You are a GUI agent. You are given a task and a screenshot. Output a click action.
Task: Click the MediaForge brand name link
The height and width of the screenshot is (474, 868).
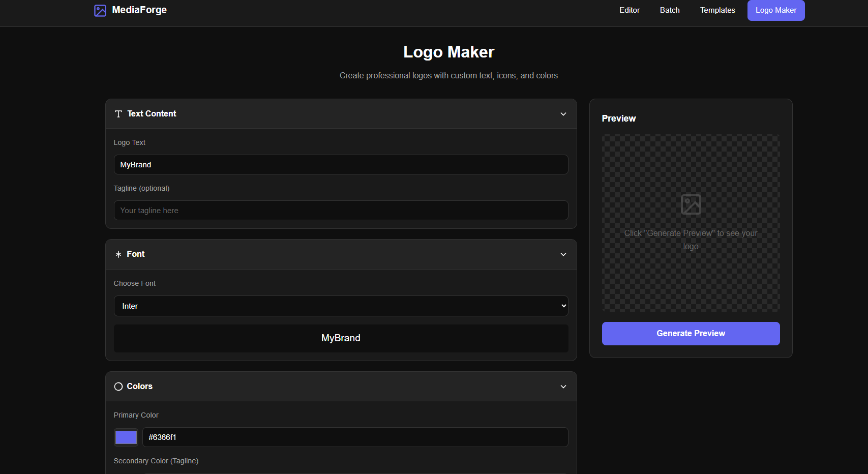point(137,10)
